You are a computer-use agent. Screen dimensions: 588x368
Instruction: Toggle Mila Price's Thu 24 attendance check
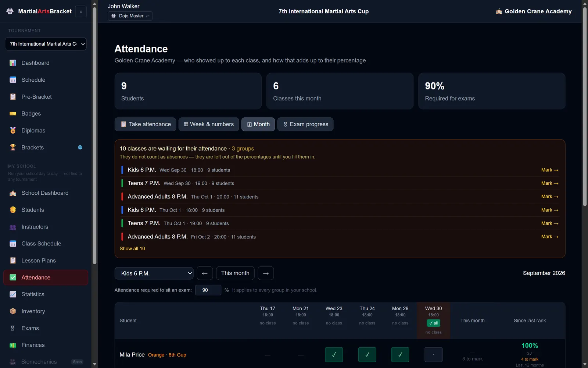367,355
